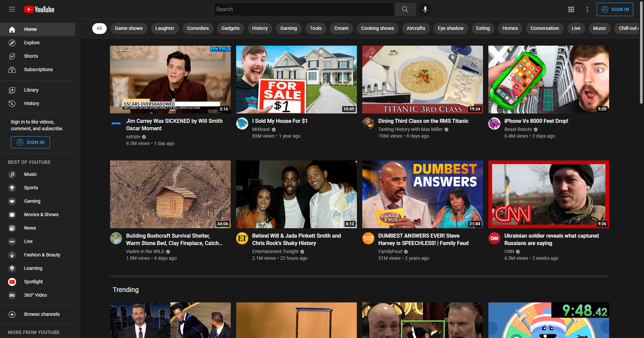Open the Home sidebar icon
Image resolution: width=644 pixels, height=338 pixels.
12,30
